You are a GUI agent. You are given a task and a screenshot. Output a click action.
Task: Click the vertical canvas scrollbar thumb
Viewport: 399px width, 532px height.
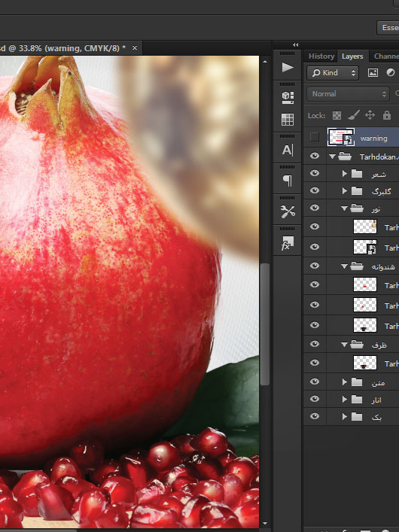[x=265, y=324]
